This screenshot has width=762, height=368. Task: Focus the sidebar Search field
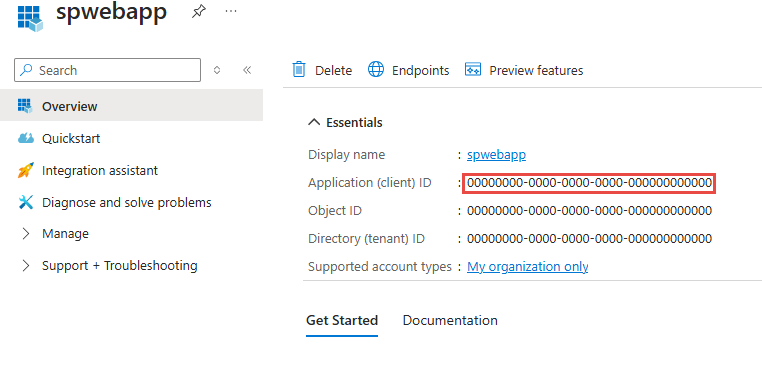(107, 70)
